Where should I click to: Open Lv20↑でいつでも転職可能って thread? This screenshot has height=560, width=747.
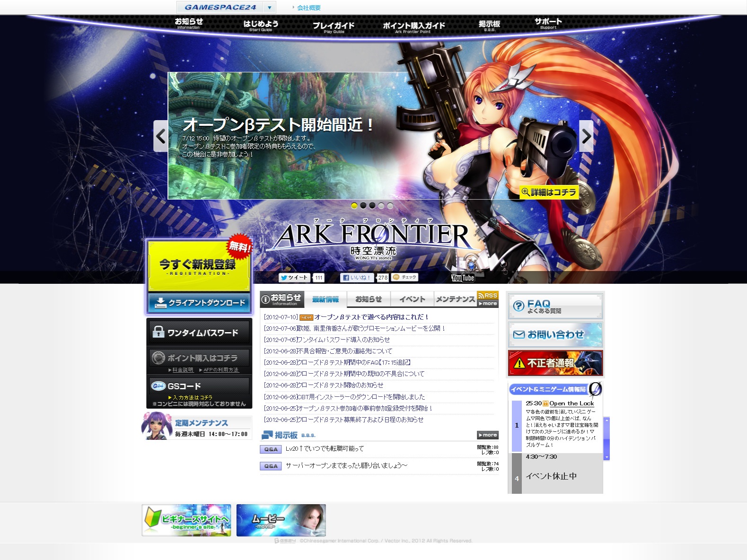click(325, 449)
